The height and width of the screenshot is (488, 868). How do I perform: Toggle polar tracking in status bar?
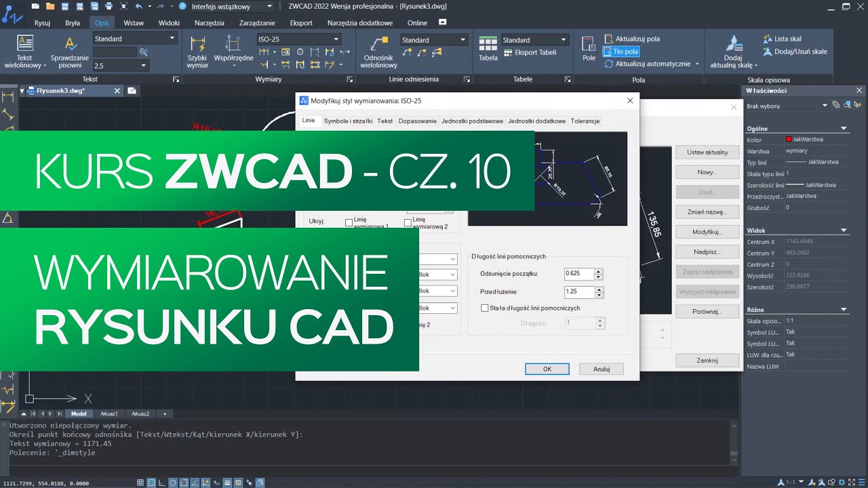pyautogui.click(x=173, y=483)
